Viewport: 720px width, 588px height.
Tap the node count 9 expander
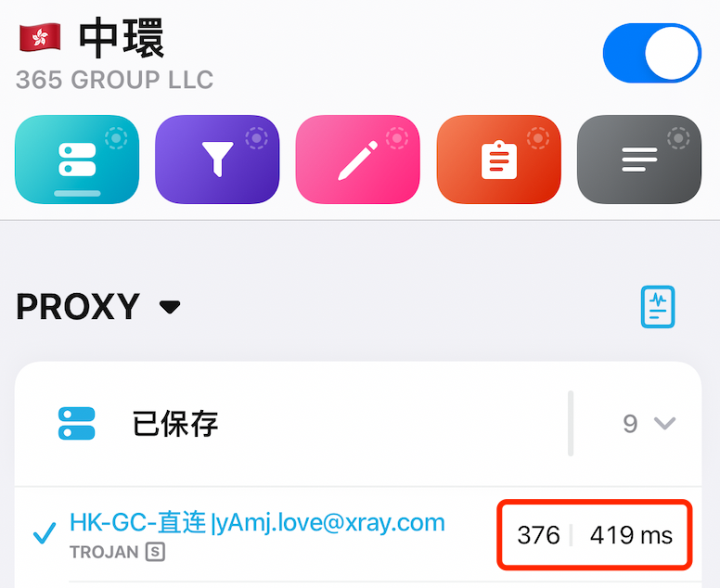(630, 423)
